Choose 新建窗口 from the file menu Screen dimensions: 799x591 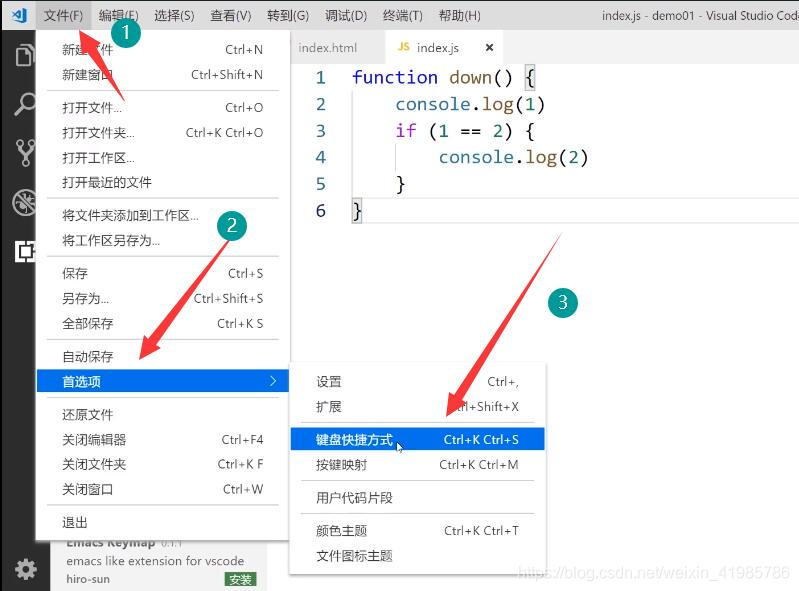click(163, 75)
